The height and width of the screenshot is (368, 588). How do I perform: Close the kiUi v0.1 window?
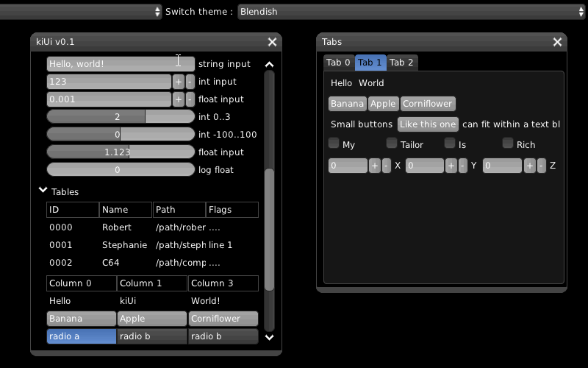coord(272,42)
